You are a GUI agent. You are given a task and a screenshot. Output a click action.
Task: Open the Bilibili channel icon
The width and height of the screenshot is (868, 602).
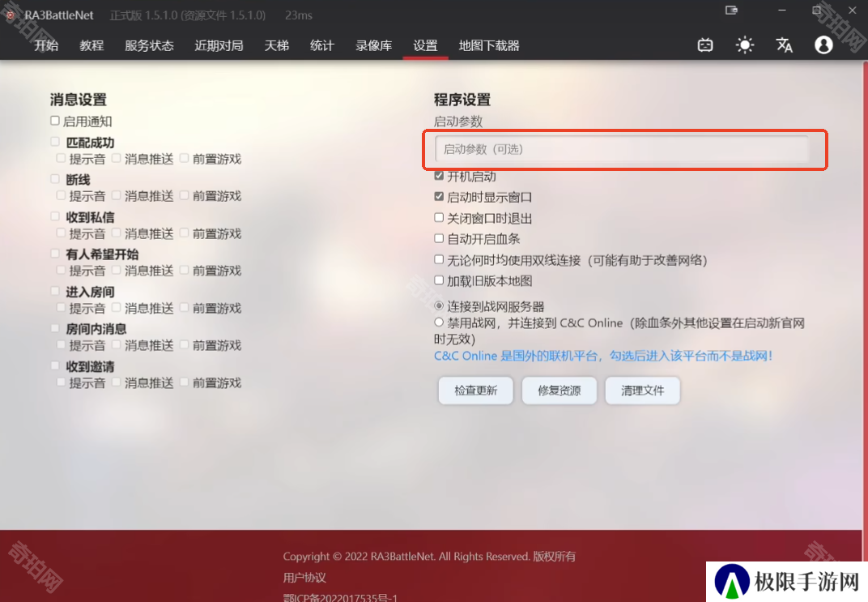(705, 45)
